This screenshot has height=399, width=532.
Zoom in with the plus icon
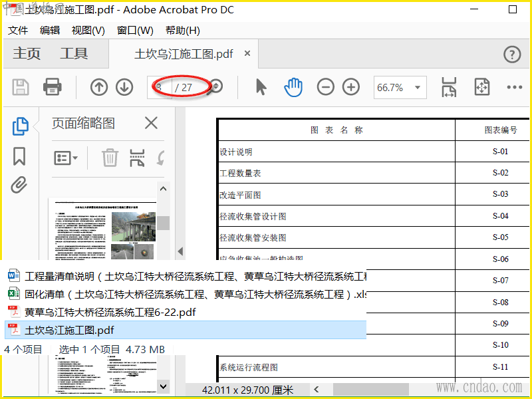pos(351,87)
